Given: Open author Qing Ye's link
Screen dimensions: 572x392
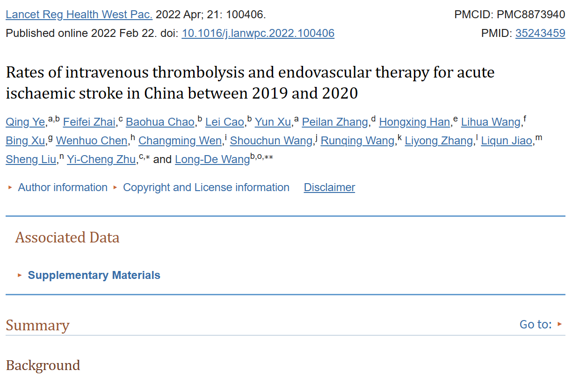Looking at the screenshot, I should click(25, 122).
